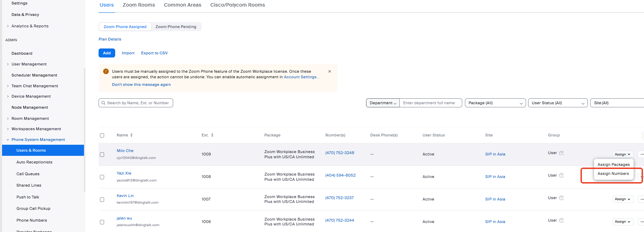Image resolution: width=644 pixels, height=232 pixels.
Task: Open the Site (All) dropdown
Action: (617, 103)
